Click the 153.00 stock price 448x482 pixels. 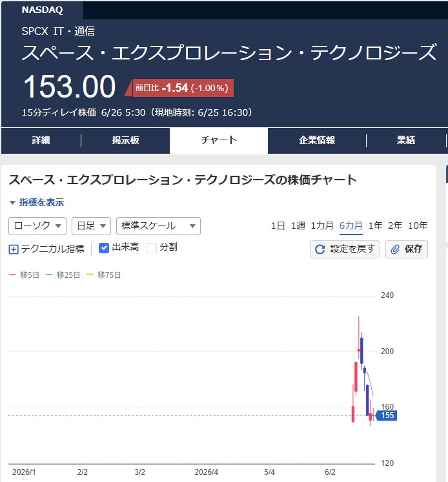click(x=70, y=87)
